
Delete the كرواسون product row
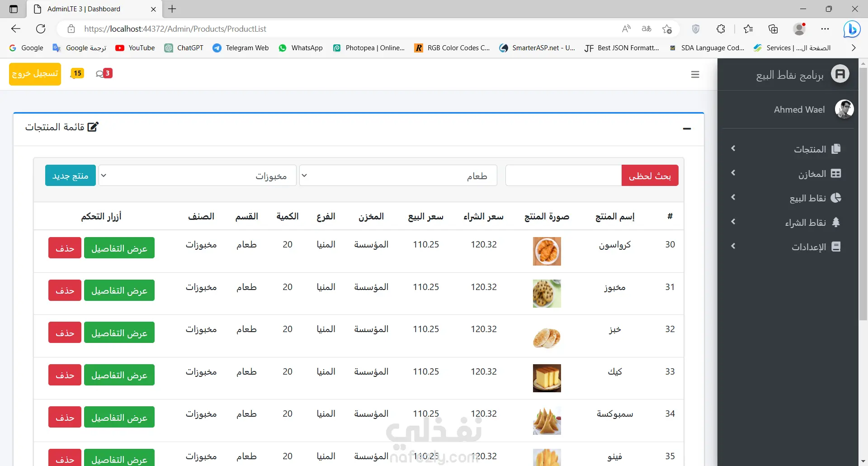coord(65,248)
